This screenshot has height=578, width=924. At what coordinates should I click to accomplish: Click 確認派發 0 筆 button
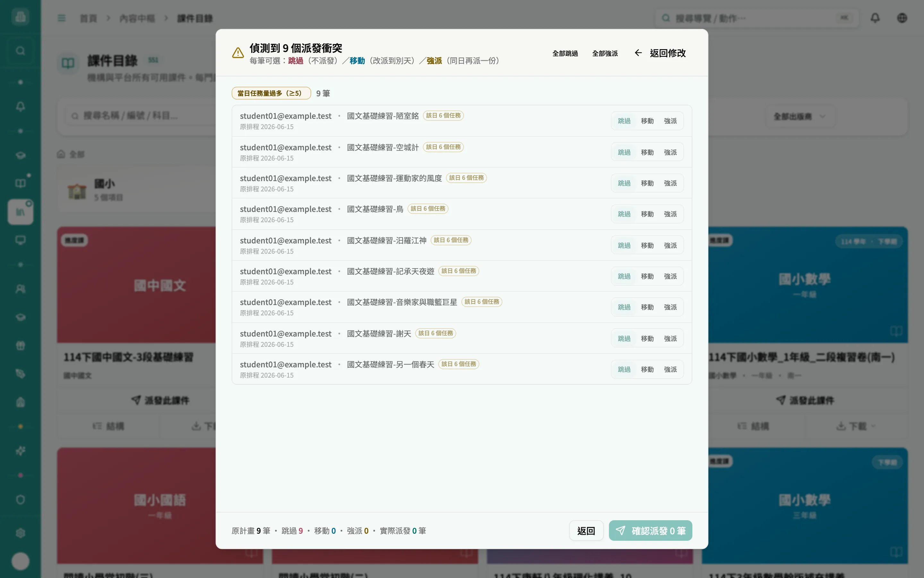tap(650, 530)
